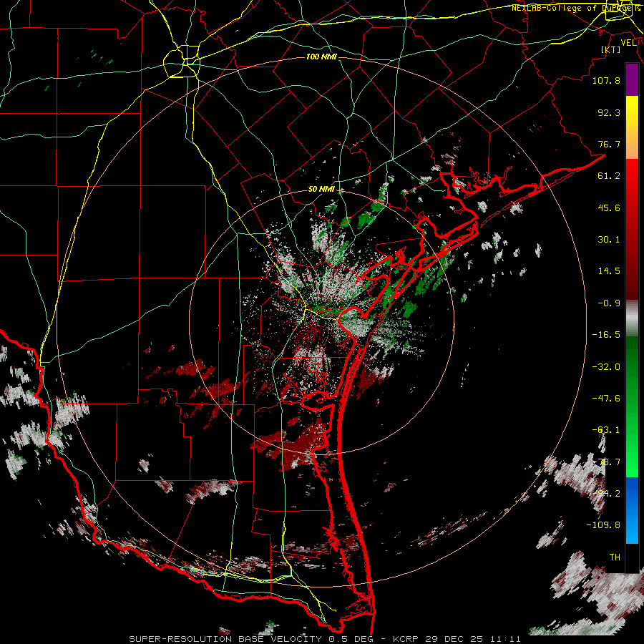This screenshot has height=644, width=644.
Task: Click the TH label on color scale
Action: coord(615,557)
